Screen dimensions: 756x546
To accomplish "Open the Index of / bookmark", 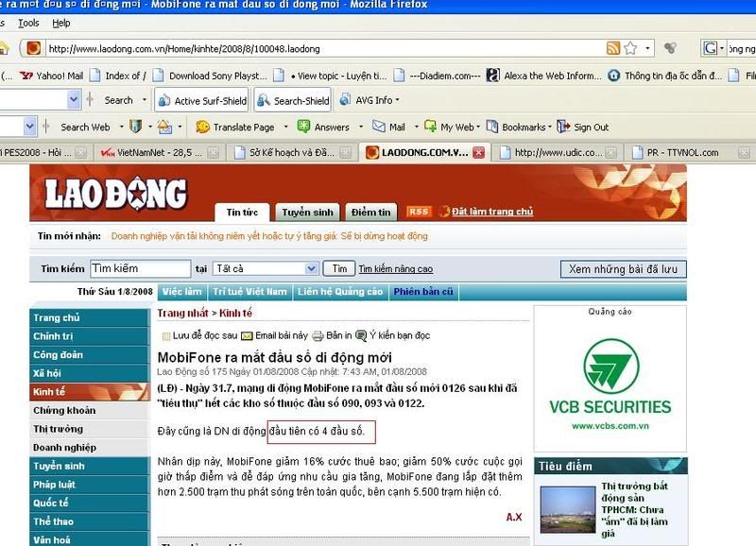I will pos(118,76).
